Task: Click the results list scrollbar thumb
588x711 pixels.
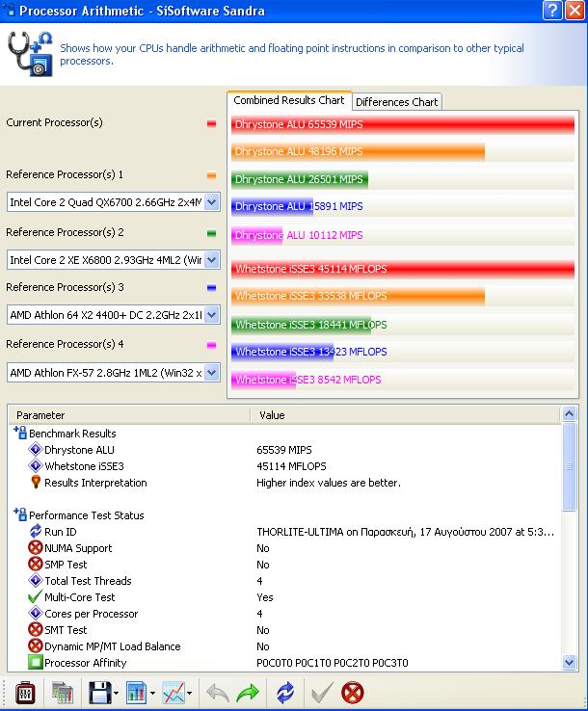Action: (x=569, y=466)
